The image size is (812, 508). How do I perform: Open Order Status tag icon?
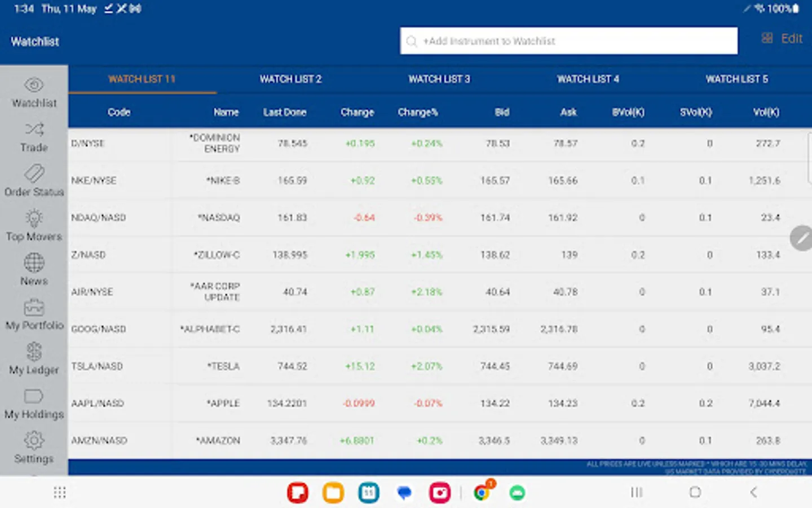[x=34, y=174]
